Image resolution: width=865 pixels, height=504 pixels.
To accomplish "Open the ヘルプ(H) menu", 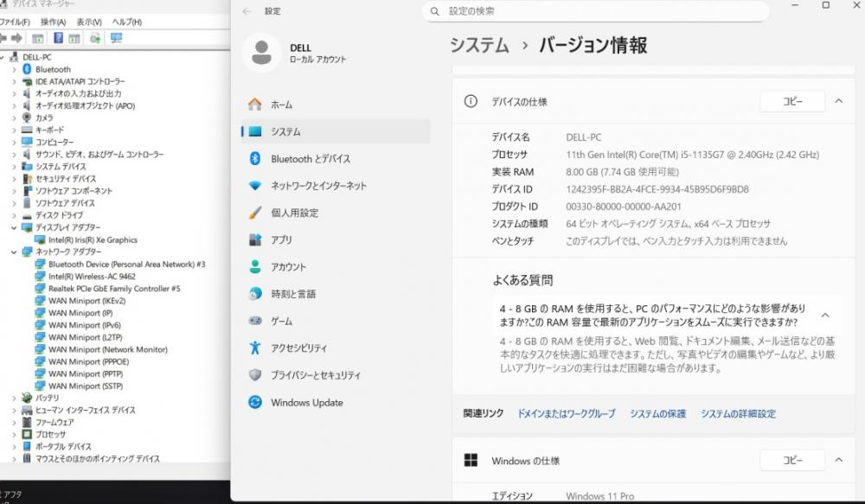I will [127, 22].
